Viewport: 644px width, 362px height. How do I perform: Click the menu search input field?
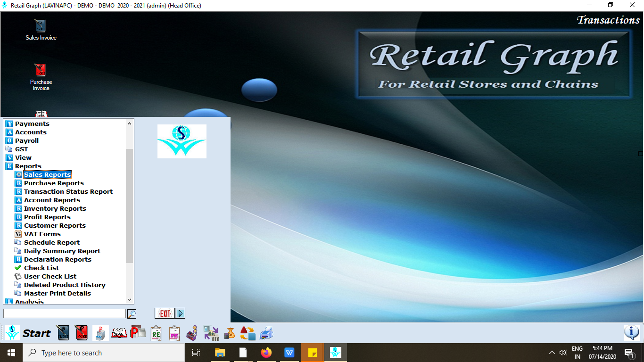[65, 313]
